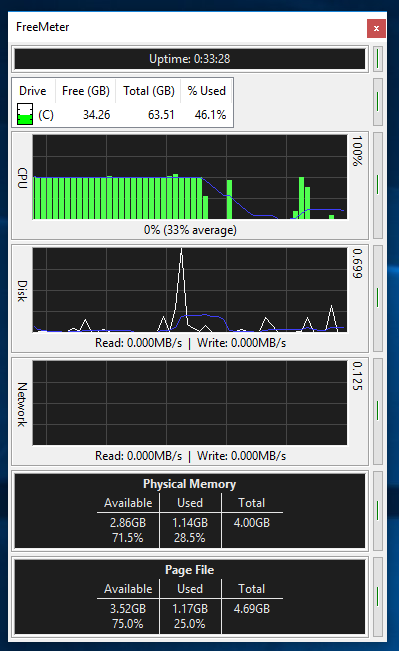Click the grip handle beside the Disk graph
The height and width of the screenshot is (651, 399).
[377, 298]
